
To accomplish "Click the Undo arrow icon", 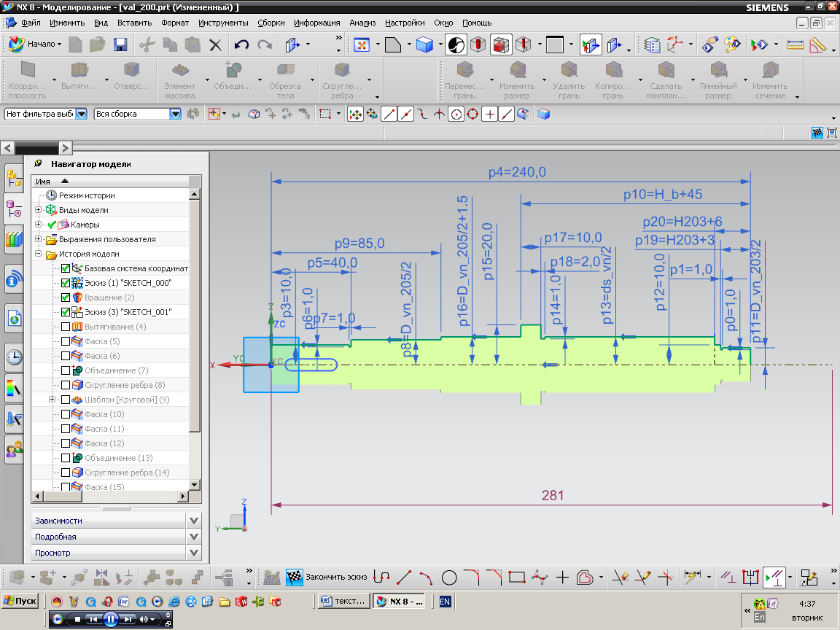I will point(241,45).
